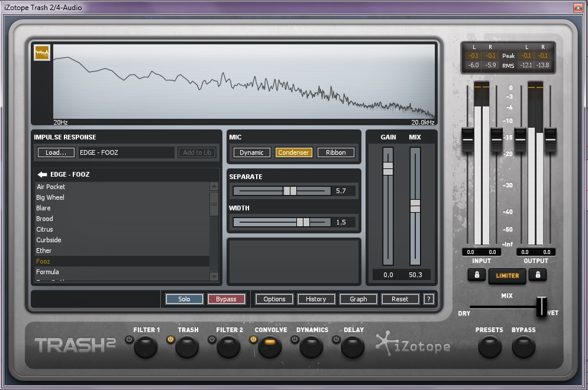Screen dimensions: 588x390
Task: Click the question mark help button
Action: pyautogui.click(x=429, y=299)
